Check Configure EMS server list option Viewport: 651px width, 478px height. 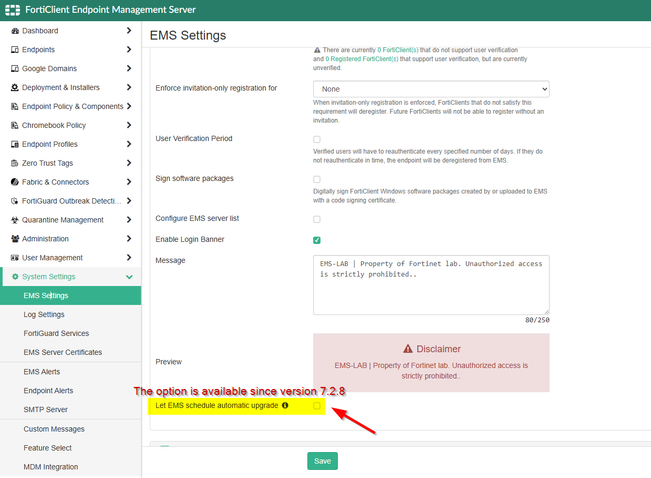317,219
